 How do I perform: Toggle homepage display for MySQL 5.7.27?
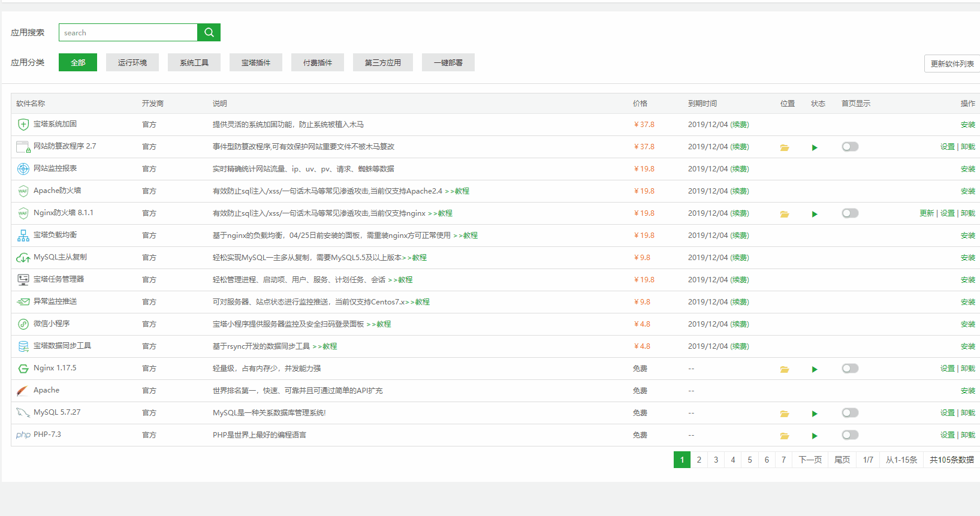click(850, 413)
